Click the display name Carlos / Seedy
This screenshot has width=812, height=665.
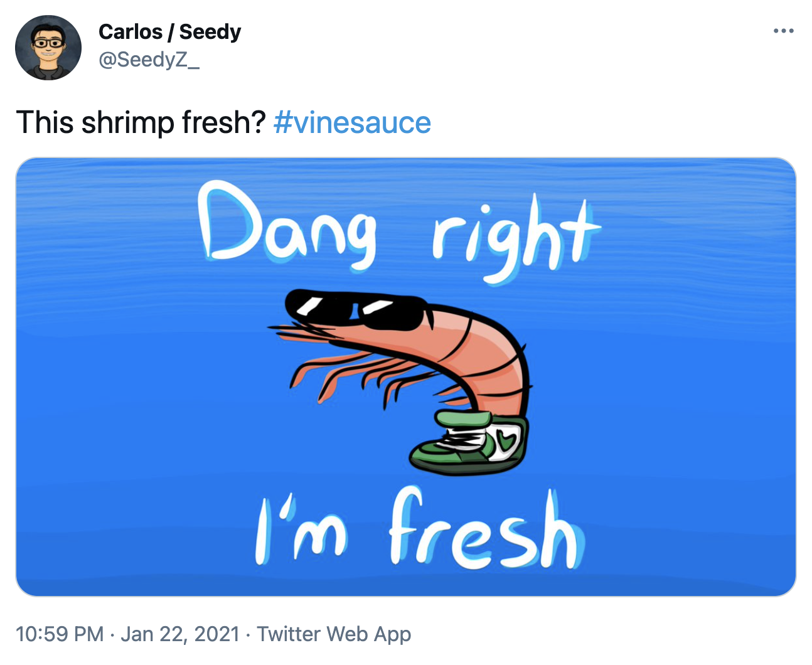pos(169,31)
